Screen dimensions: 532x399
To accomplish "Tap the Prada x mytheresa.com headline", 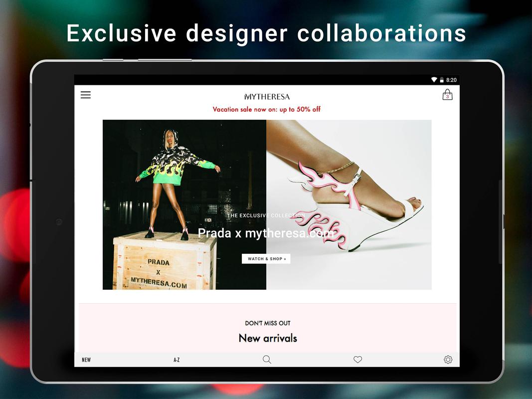I will (266, 233).
